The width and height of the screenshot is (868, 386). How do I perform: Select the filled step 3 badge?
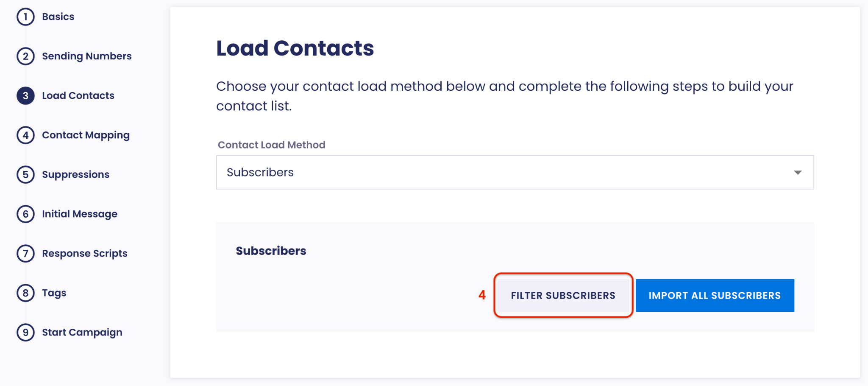tap(25, 96)
